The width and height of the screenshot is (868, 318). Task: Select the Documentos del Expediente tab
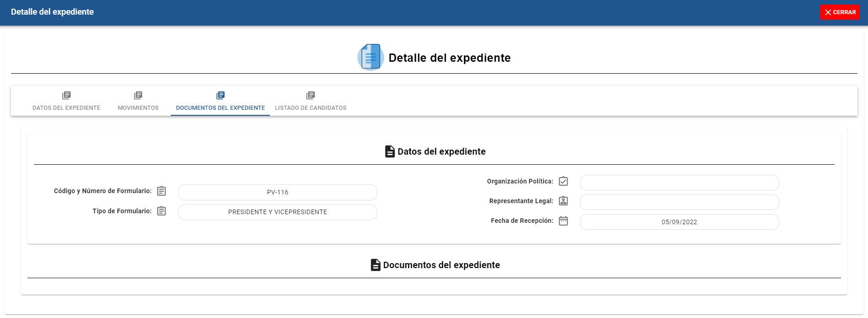(x=220, y=101)
